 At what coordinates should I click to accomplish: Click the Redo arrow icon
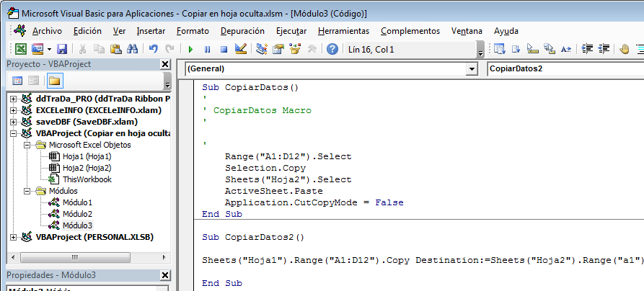click(x=169, y=49)
